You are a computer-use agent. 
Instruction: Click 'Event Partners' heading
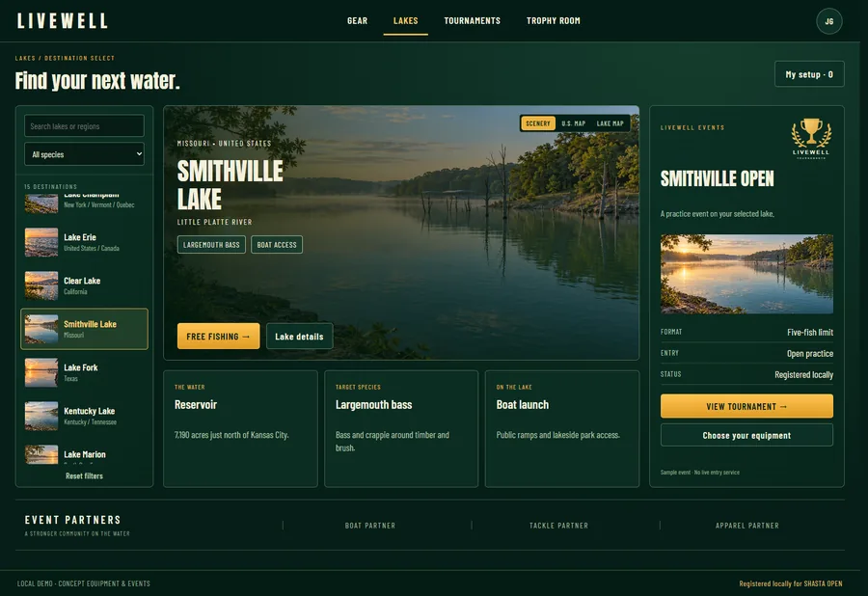click(72, 520)
